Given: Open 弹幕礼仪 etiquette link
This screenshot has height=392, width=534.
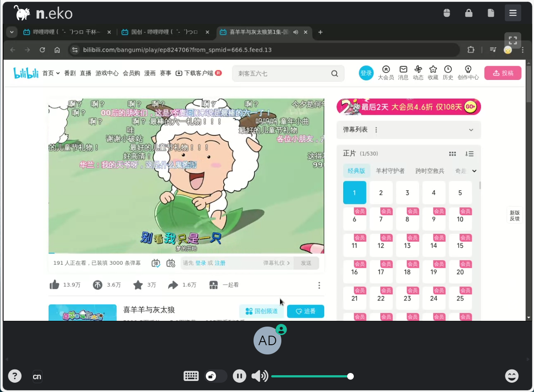Looking at the screenshot, I should [276, 263].
